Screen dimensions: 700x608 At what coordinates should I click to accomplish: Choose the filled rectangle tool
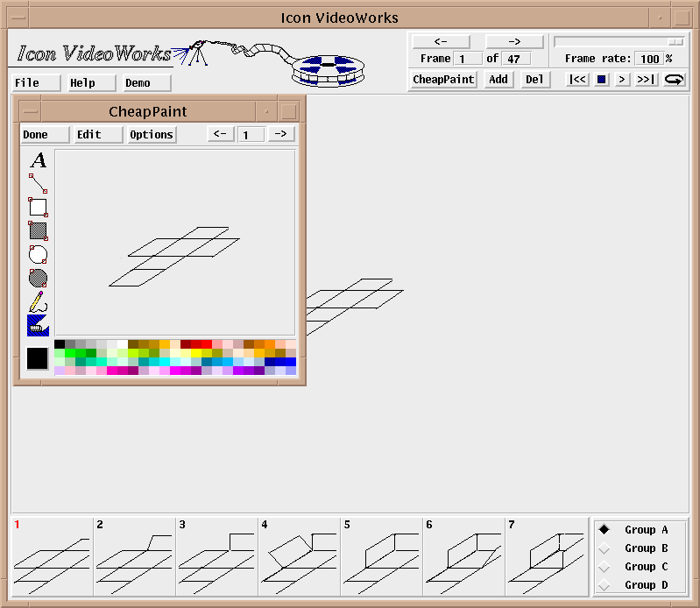click(x=38, y=231)
